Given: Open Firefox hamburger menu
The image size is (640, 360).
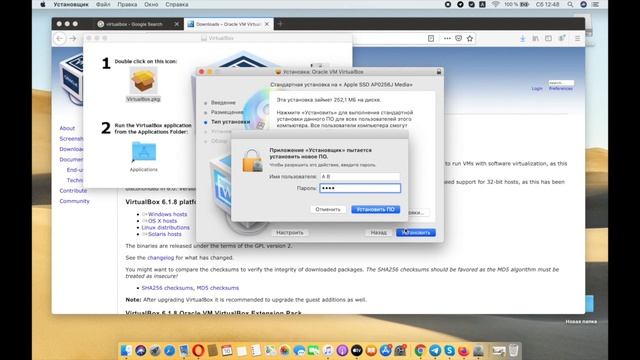Looking at the screenshot, I should tap(577, 38).
